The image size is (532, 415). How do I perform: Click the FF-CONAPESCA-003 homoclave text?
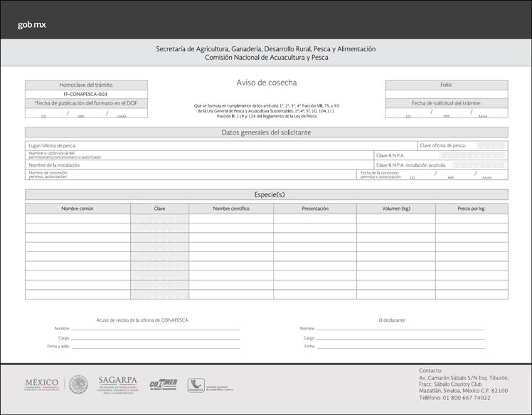[x=85, y=94]
